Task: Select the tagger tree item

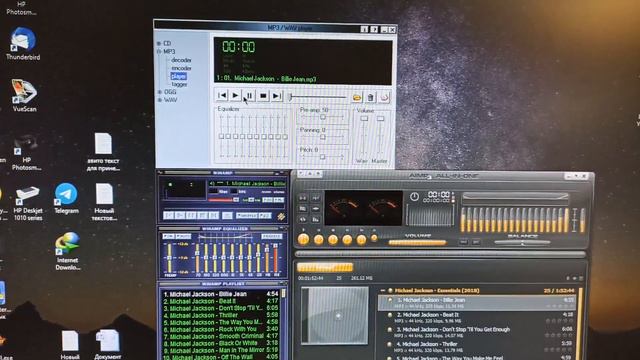Action: point(179,84)
